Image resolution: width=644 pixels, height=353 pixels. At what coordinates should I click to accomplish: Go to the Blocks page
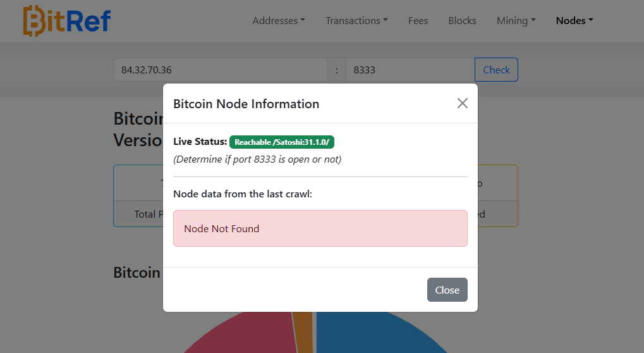coord(462,20)
